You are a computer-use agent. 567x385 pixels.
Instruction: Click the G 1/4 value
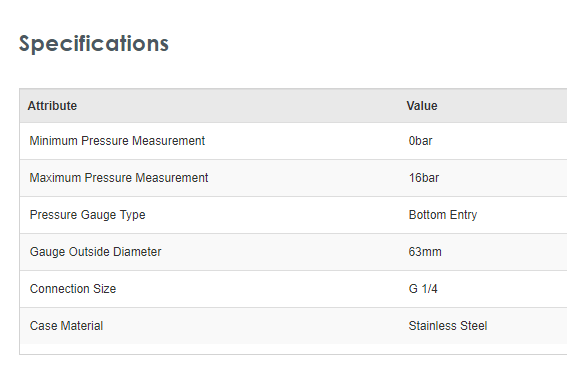(423, 289)
